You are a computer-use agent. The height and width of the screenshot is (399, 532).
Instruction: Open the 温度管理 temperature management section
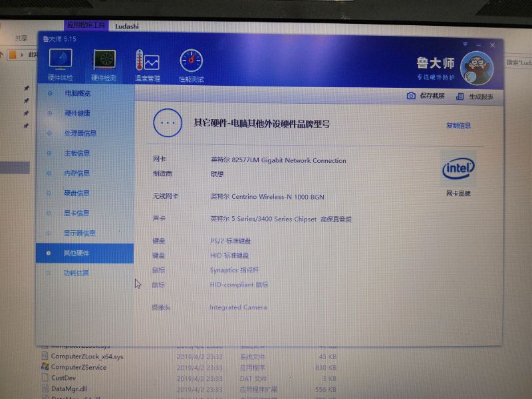147,65
